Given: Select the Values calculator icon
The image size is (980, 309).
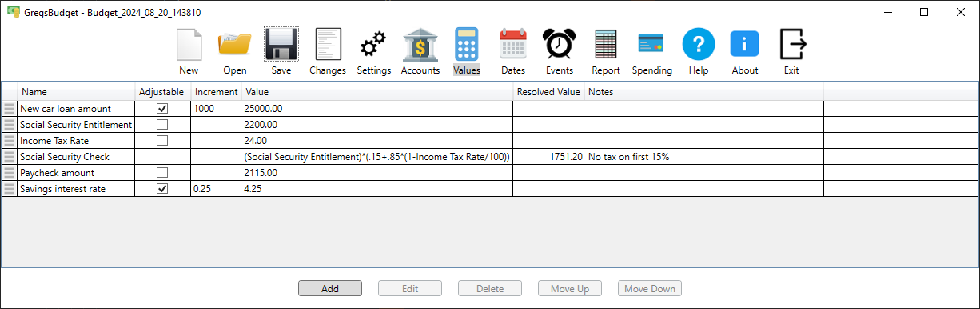Looking at the screenshot, I should click(x=467, y=44).
